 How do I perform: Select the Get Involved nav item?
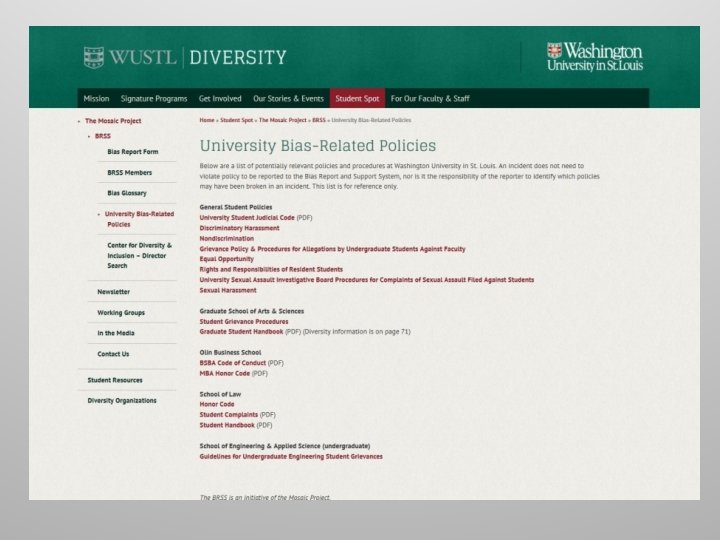(220, 98)
